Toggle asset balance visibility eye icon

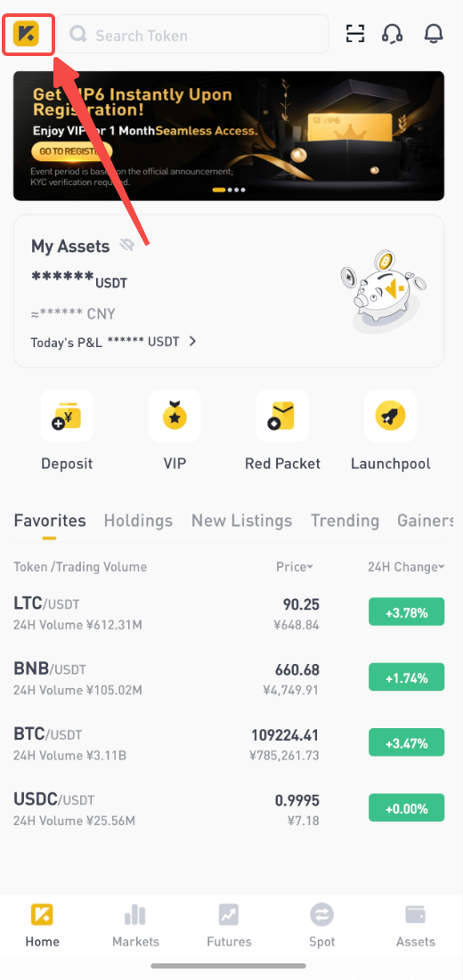tap(126, 246)
